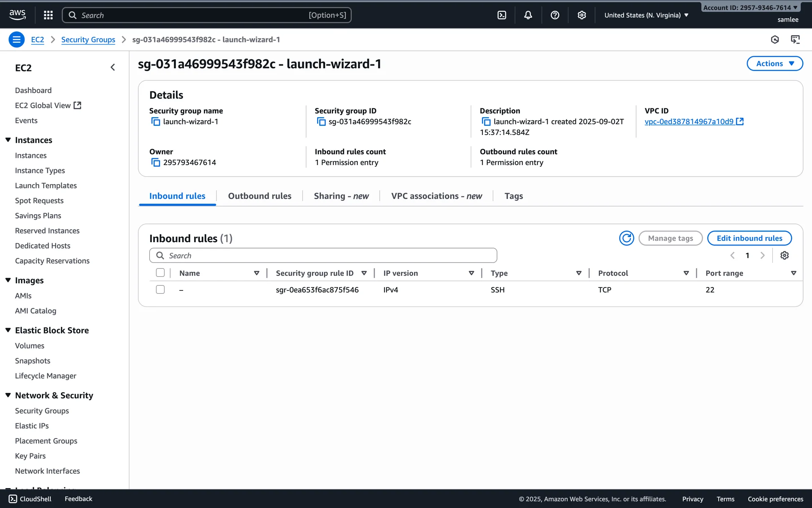Collapse the Network & Security sidebar section
This screenshot has width=812, height=508.
8,395
